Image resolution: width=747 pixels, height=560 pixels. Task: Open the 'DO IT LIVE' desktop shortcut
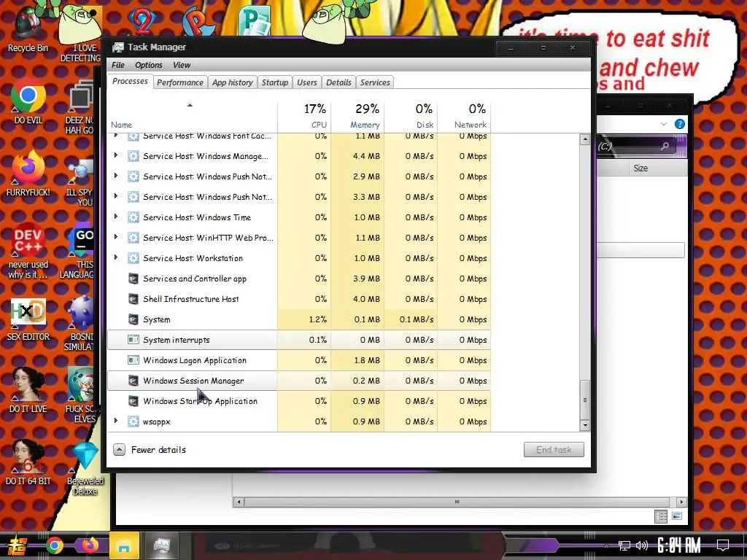click(x=28, y=391)
